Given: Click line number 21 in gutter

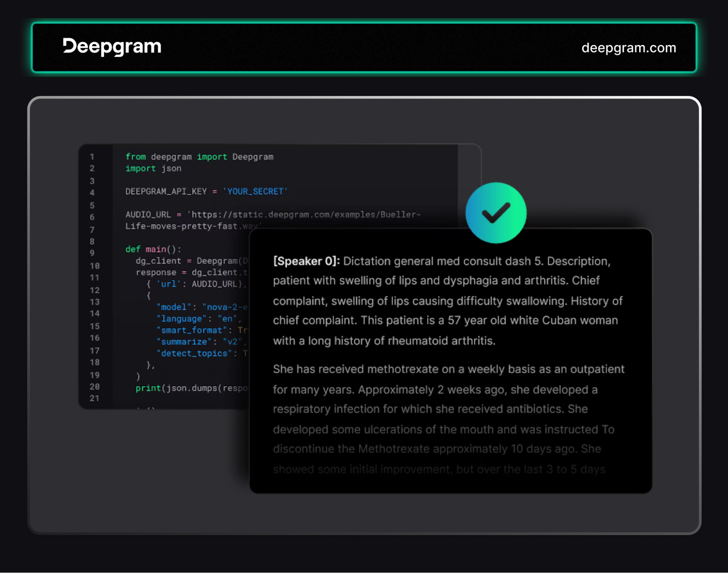Looking at the screenshot, I should tap(94, 398).
